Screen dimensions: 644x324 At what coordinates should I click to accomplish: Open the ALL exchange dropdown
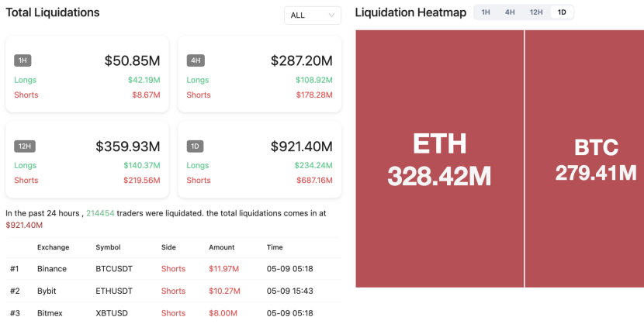click(313, 16)
